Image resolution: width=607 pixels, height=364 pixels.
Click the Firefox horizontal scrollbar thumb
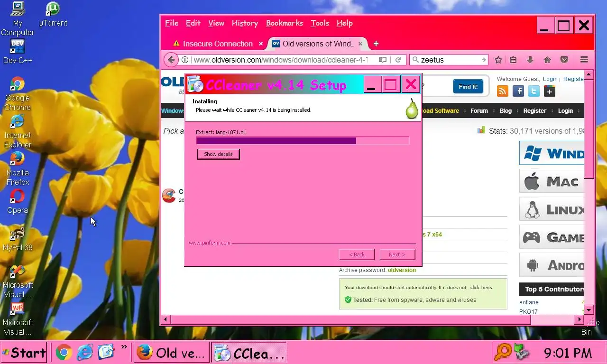point(350,319)
